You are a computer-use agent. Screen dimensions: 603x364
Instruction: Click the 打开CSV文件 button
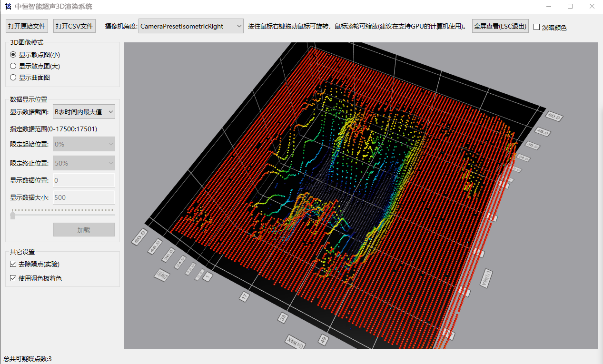tap(74, 26)
